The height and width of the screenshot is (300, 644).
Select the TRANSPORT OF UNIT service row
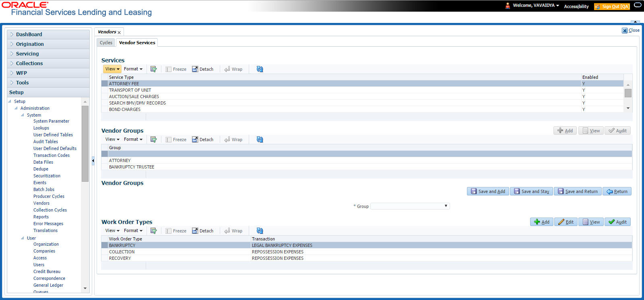pyautogui.click(x=362, y=90)
